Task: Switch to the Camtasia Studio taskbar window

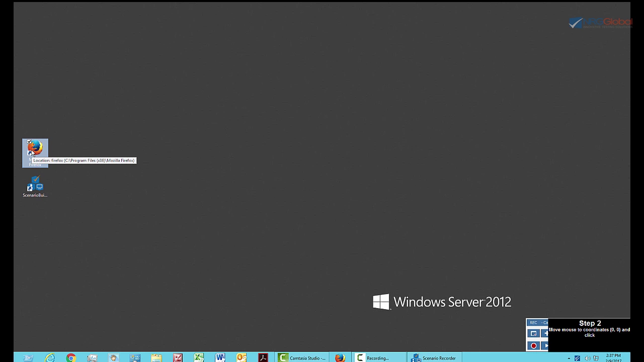Action: 302,358
